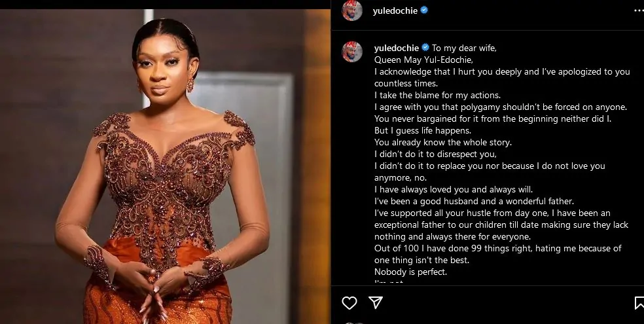Image resolution: width=644 pixels, height=324 pixels.
Task: Open the three-dot more options menu
Action: (638, 10)
